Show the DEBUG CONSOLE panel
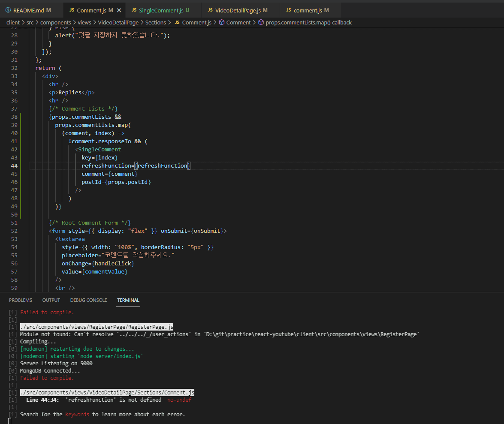The height and width of the screenshot is (424, 504). [x=88, y=300]
